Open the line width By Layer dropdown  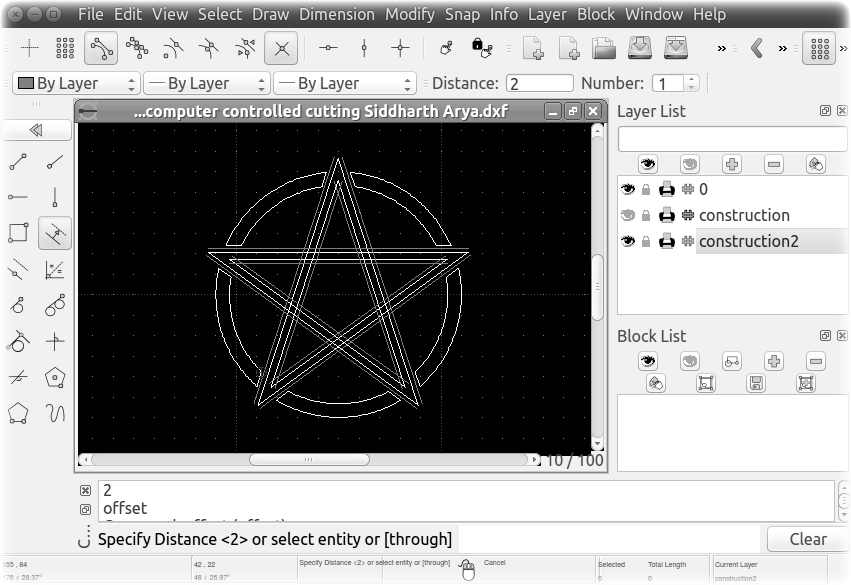click(207, 83)
